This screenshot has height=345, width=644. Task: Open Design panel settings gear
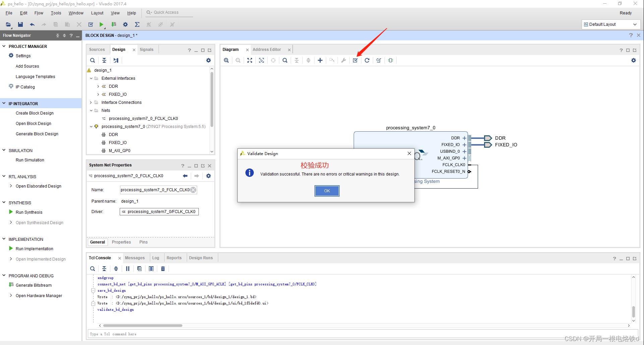point(209,60)
